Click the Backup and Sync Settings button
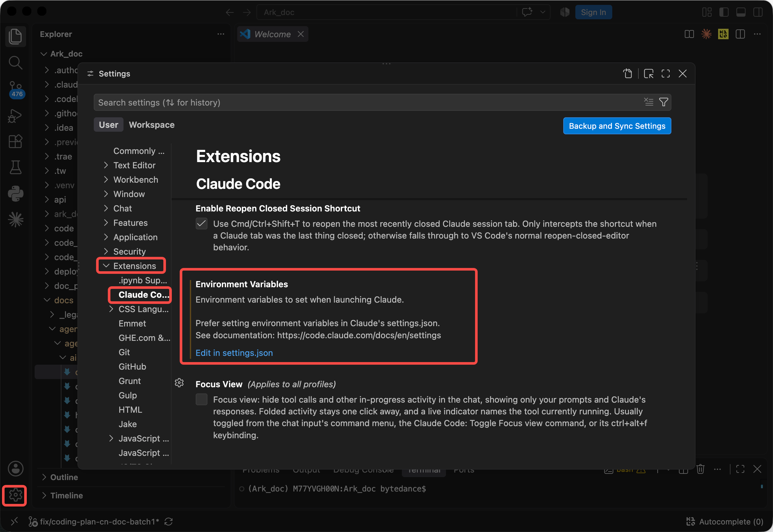Image resolution: width=773 pixels, height=532 pixels. tap(617, 126)
